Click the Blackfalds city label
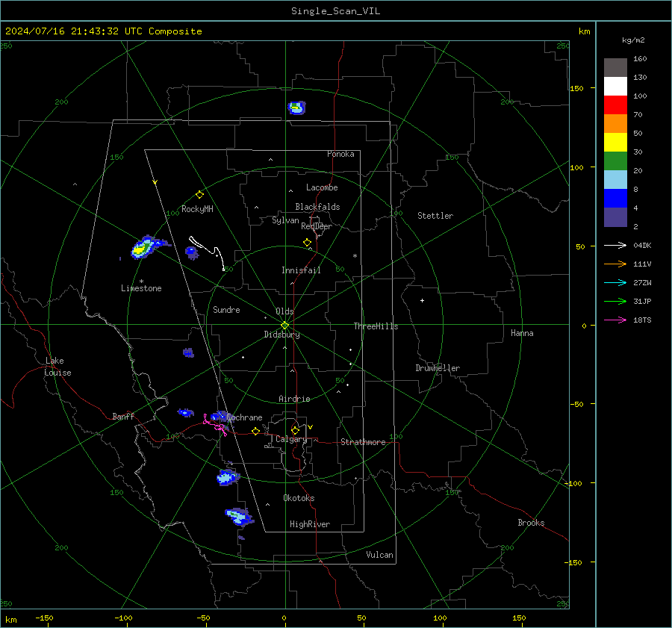Screen dimensions: 672x628 click(x=317, y=207)
